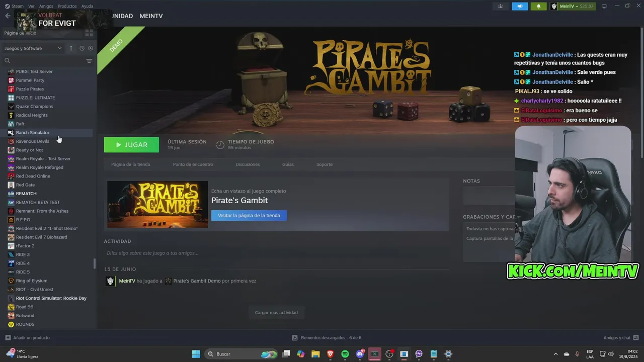Click Añadir un producto

[x=32, y=338]
